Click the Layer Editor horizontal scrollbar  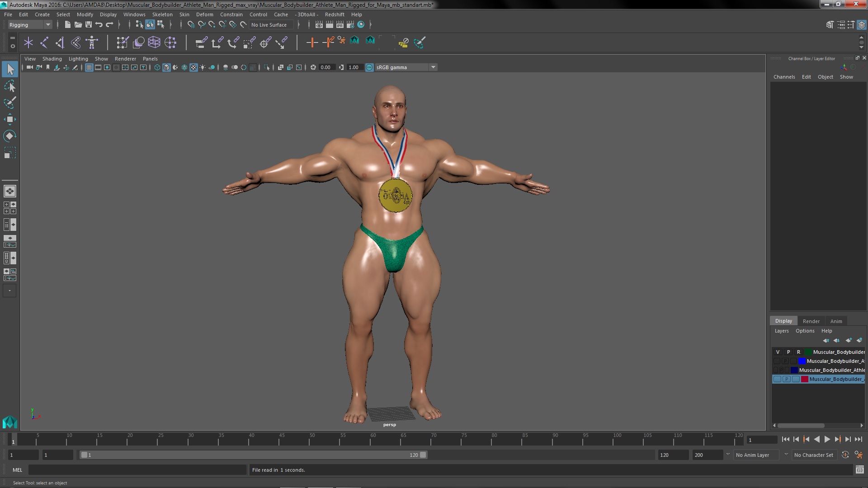[801, 426]
